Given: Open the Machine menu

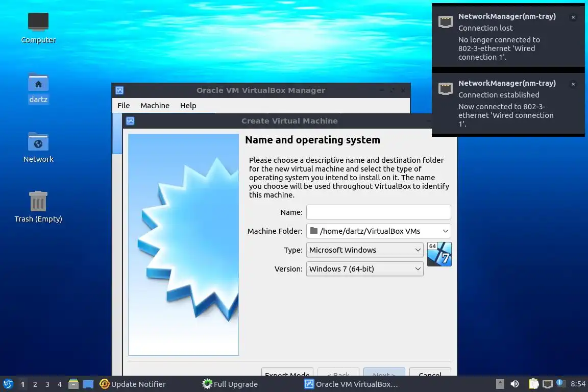Looking at the screenshot, I should [x=155, y=106].
